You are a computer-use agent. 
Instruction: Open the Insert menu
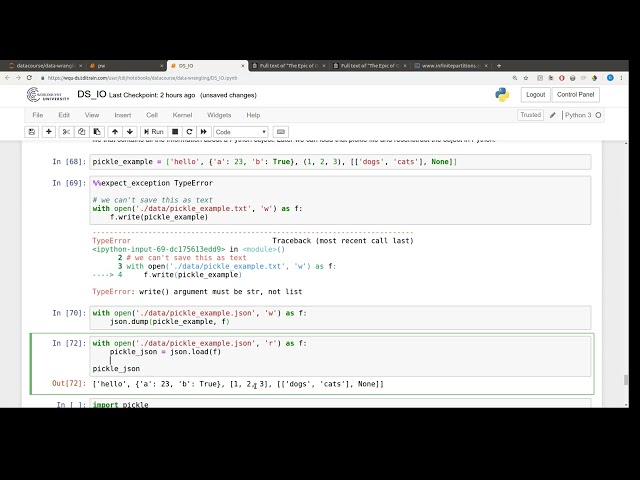tap(122, 115)
